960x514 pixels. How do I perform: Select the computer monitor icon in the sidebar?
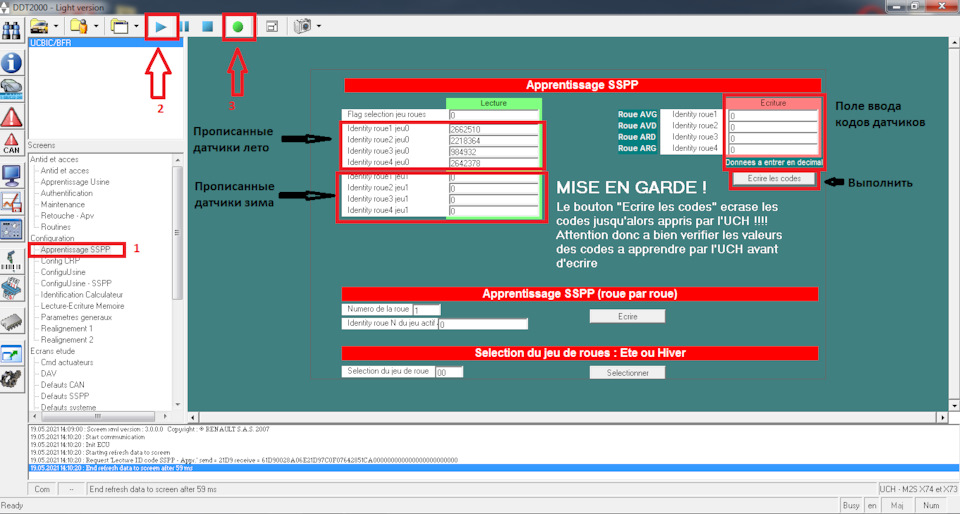click(12, 175)
